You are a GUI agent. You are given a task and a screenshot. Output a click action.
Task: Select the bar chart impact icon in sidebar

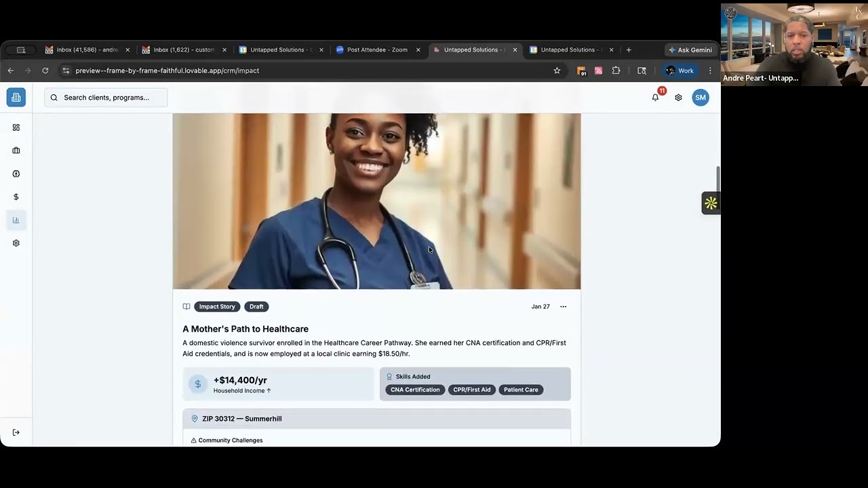16,220
